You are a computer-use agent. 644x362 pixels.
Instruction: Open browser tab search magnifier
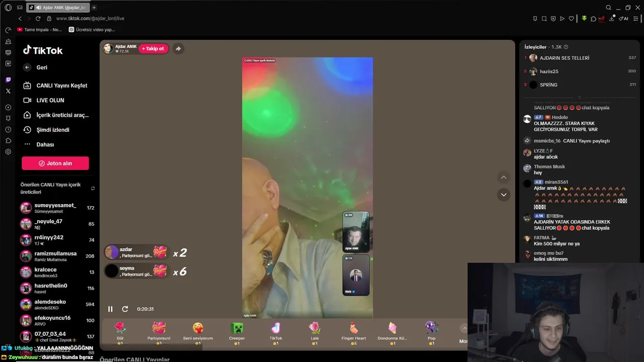pos(608,8)
